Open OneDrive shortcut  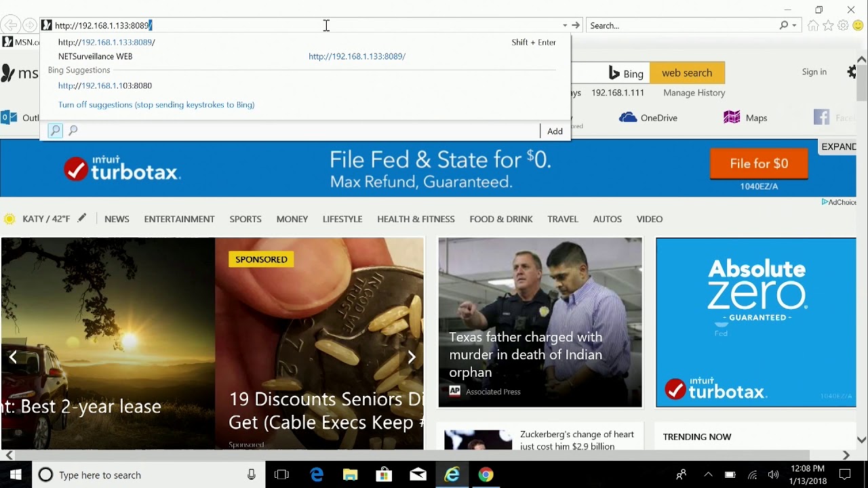(648, 118)
